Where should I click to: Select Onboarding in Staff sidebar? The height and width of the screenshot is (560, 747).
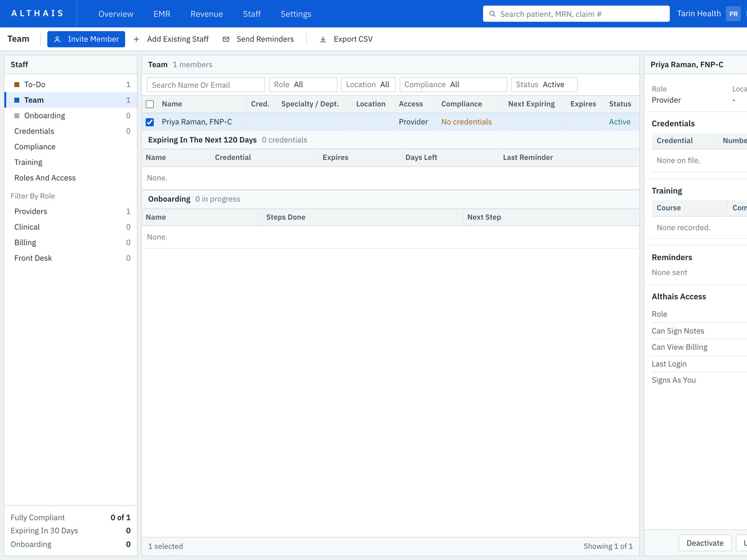pos(71,116)
